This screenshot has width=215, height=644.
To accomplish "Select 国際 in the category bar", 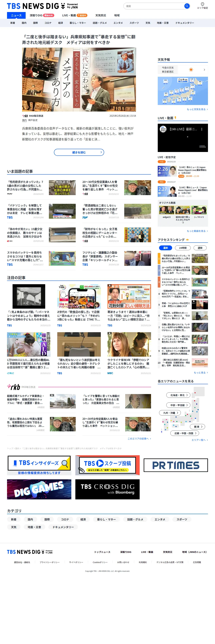I will click(35, 23).
